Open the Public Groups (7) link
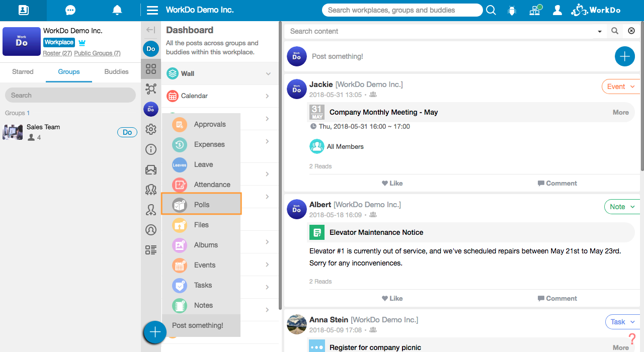644x352 pixels. pos(97,53)
